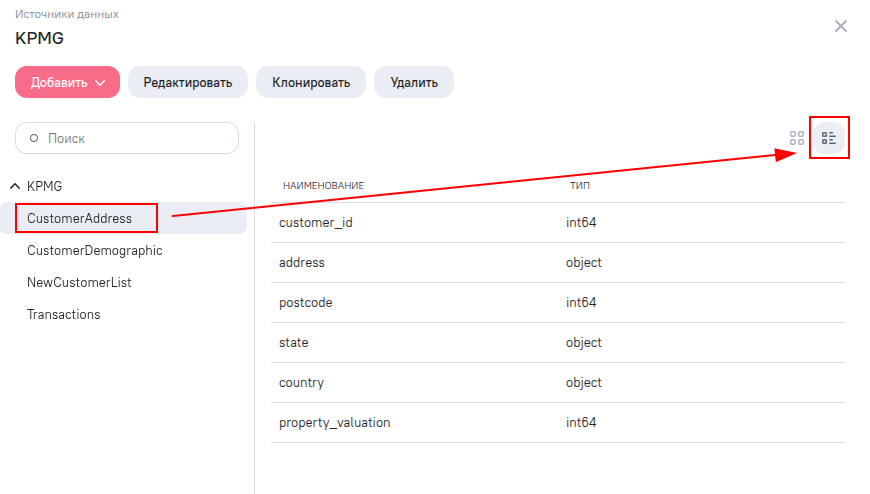Select CustomerAddress table in tree
The image size is (870, 494).
(79, 218)
